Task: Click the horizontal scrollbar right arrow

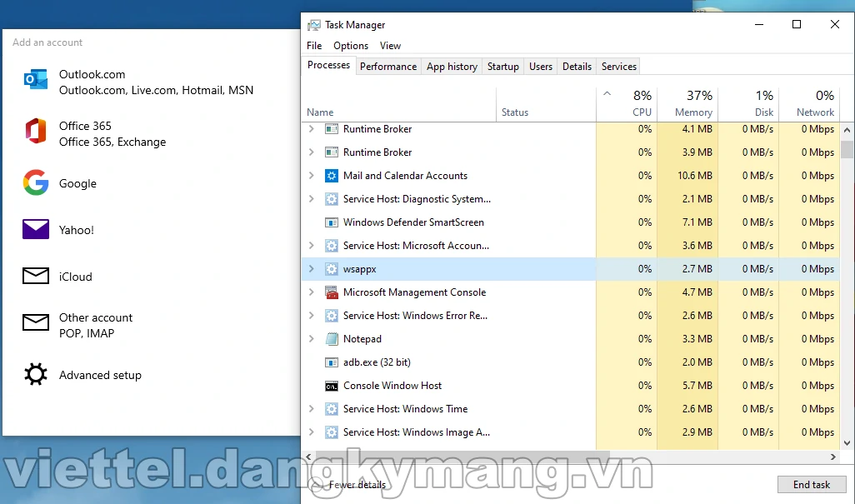Action: [832, 457]
